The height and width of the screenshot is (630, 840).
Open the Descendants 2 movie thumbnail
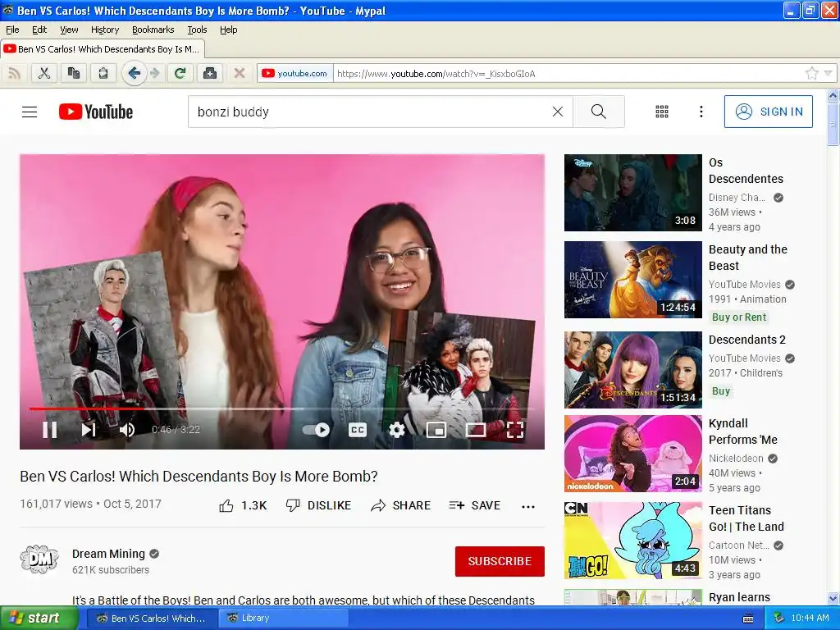point(632,370)
